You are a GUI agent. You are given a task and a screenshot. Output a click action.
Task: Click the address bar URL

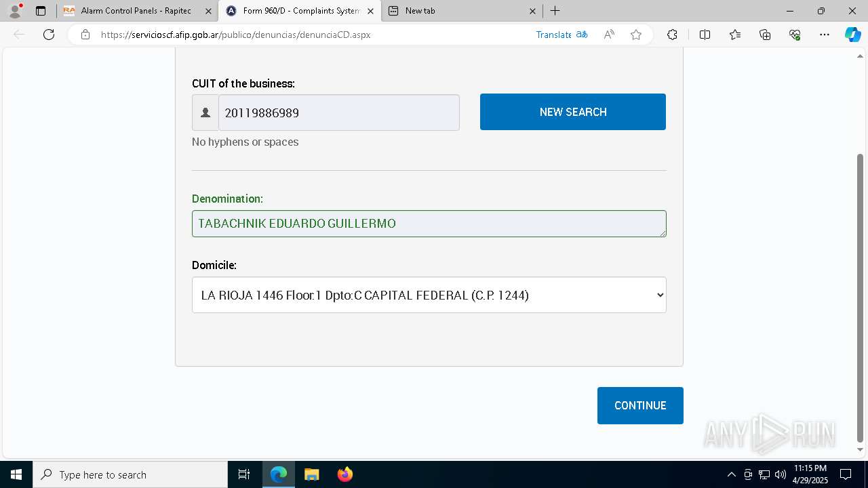[x=235, y=35]
